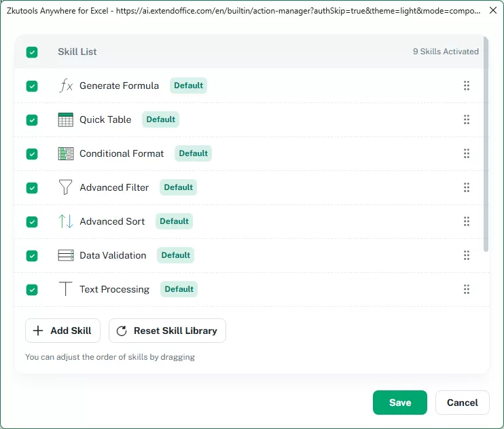The width and height of the screenshot is (504, 429).
Task: Click the Skill List header text
Action: point(77,52)
